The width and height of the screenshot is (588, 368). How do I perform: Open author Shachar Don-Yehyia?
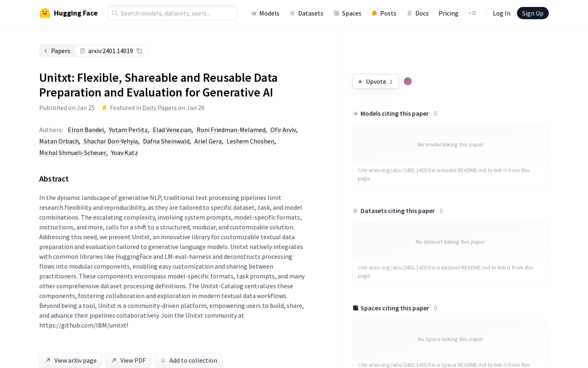click(111, 141)
